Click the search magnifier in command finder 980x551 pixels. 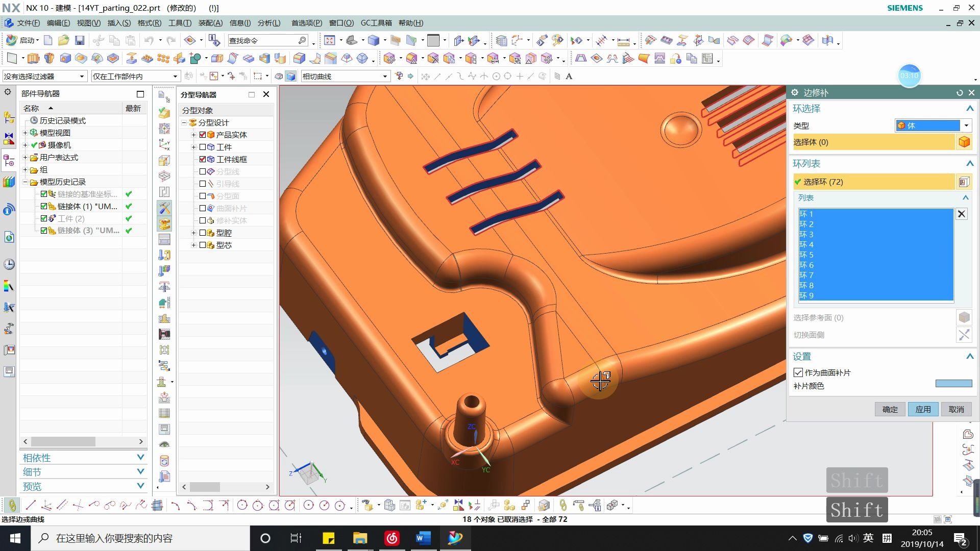click(302, 40)
